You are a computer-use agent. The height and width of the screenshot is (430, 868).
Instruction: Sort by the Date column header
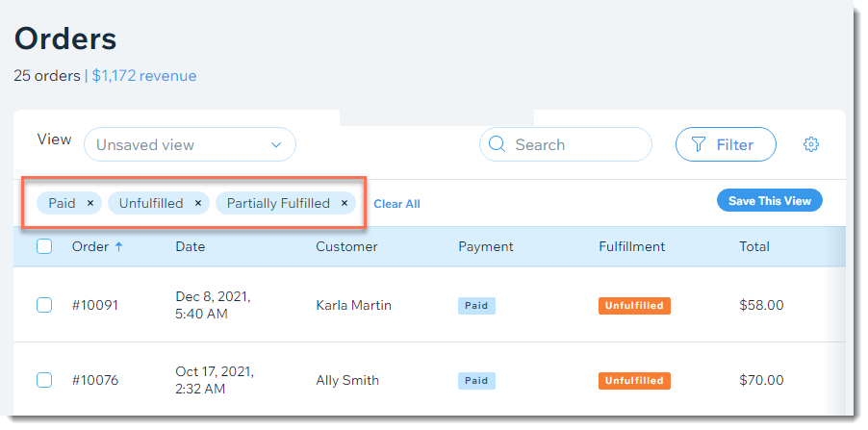(x=190, y=246)
